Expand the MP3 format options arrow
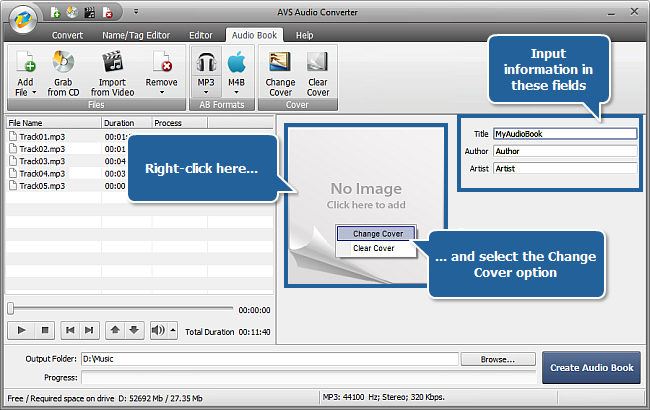The width and height of the screenshot is (650, 410). (x=206, y=93)
